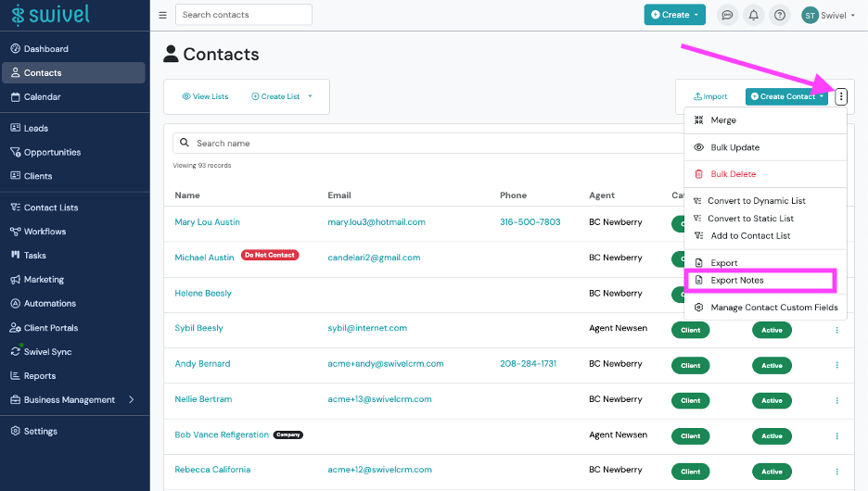This screenshot has height=491, width=868.
Task: Open the ST Swivel account menu
Action: pyautogui.click(x=828, y=15)
